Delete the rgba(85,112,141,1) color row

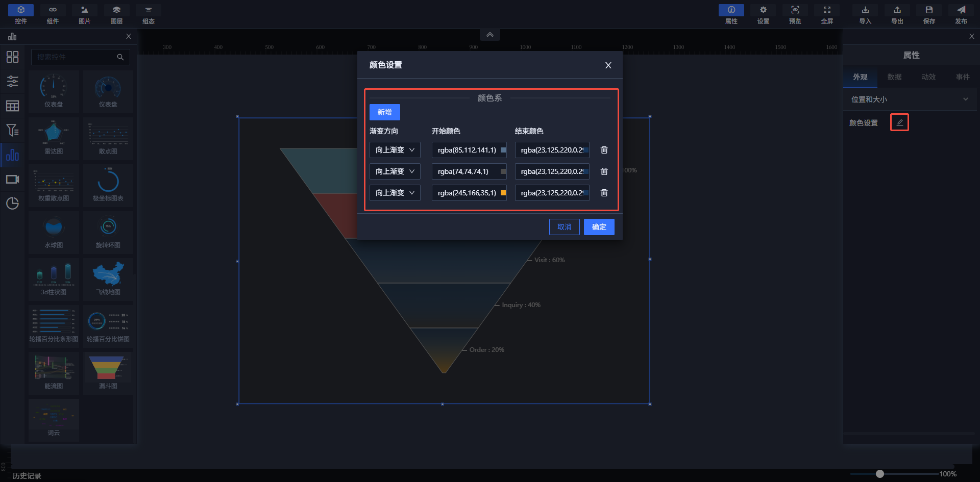click(604, 150)
